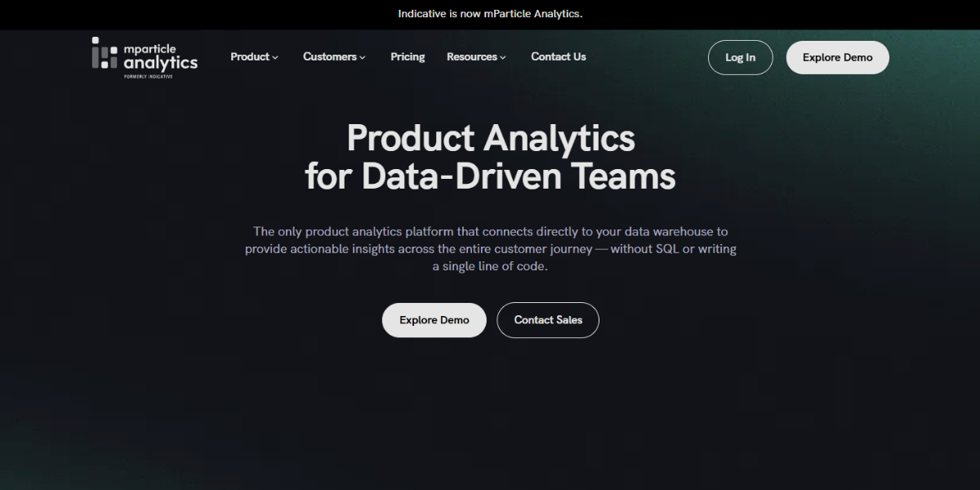The height and width of the screenshot is (490, 980).
Task: Open the Product menu
Action: [249, 57]
